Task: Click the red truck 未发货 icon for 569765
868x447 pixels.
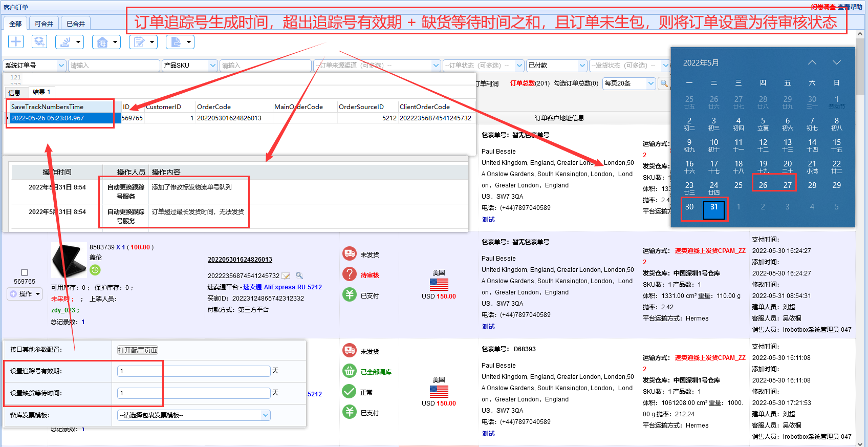Action: point(350,253)
